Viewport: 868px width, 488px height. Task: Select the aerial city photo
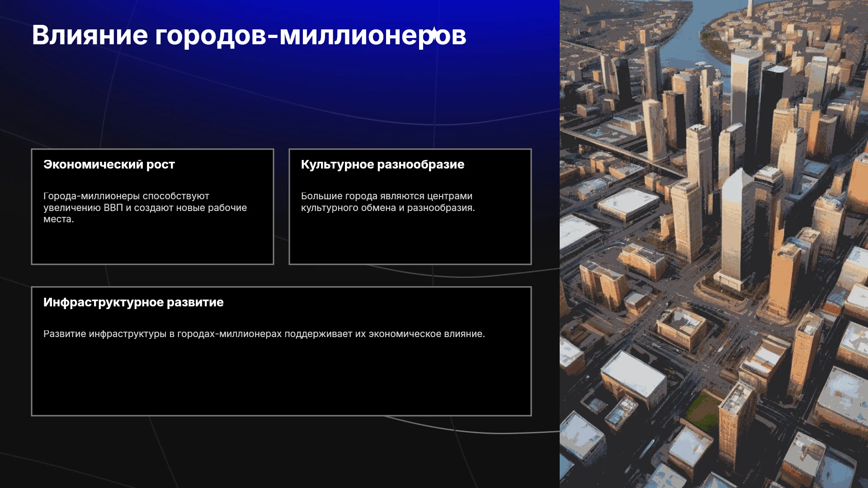pos(714,244)
